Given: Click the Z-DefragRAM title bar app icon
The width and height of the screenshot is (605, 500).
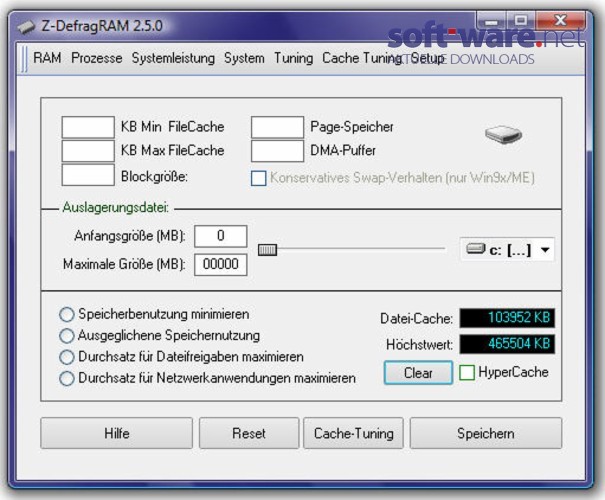Looking at the screenshot, I should click(x=26, y=27).
